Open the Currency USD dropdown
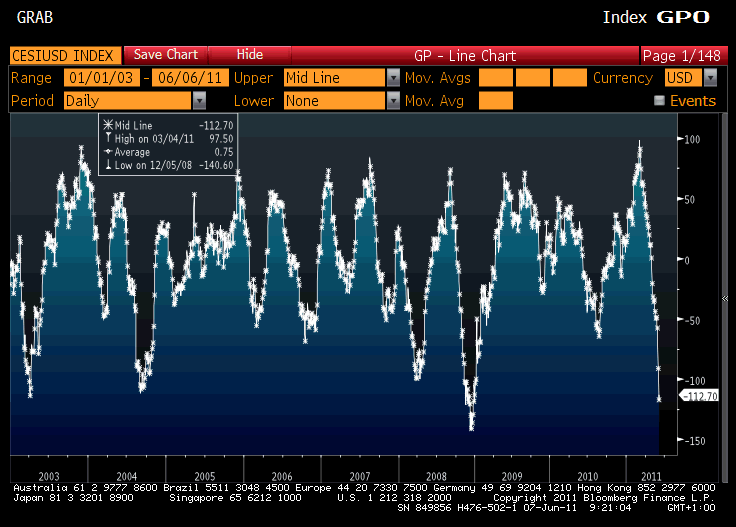The height and width of the screenshot is (527, 736). point(709,78)
